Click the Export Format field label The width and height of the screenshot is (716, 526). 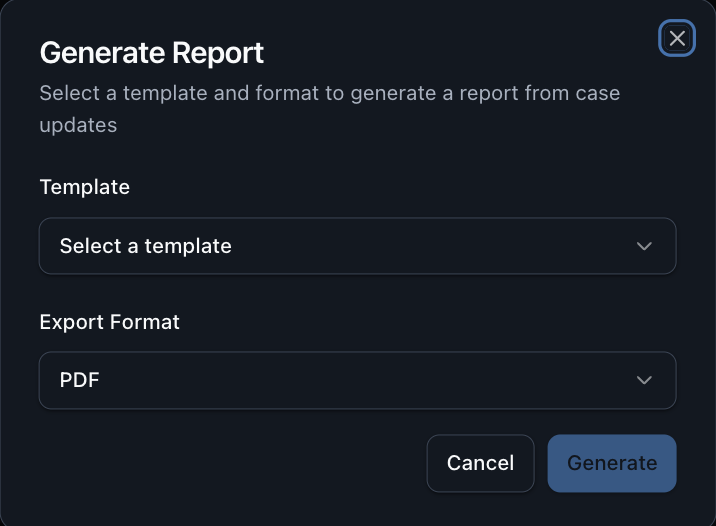pyautogui.click(x=110, y=322)
